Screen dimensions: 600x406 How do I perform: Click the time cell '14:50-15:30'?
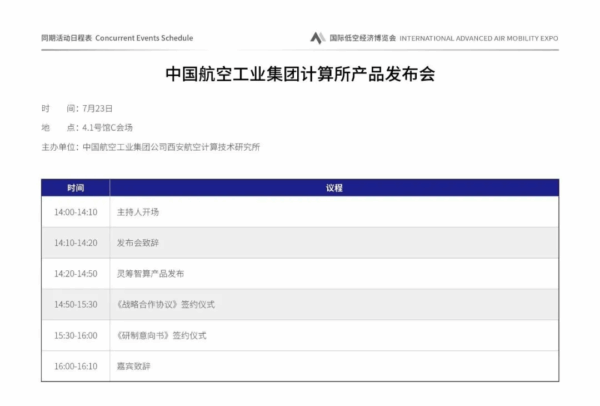[x=76, y=304]
